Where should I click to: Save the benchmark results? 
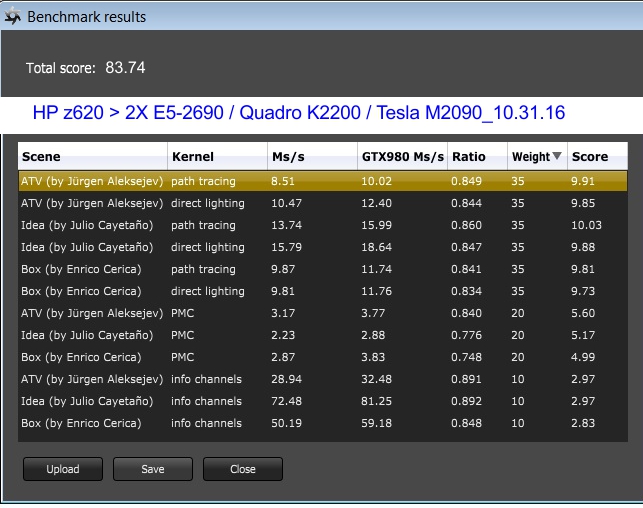(x=153, y=469)
